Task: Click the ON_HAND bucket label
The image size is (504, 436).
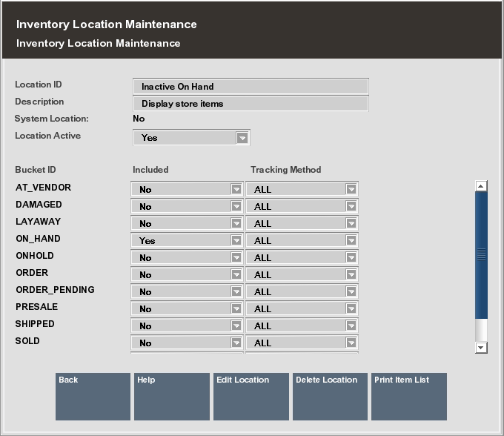Action: [x=39, y=239]
